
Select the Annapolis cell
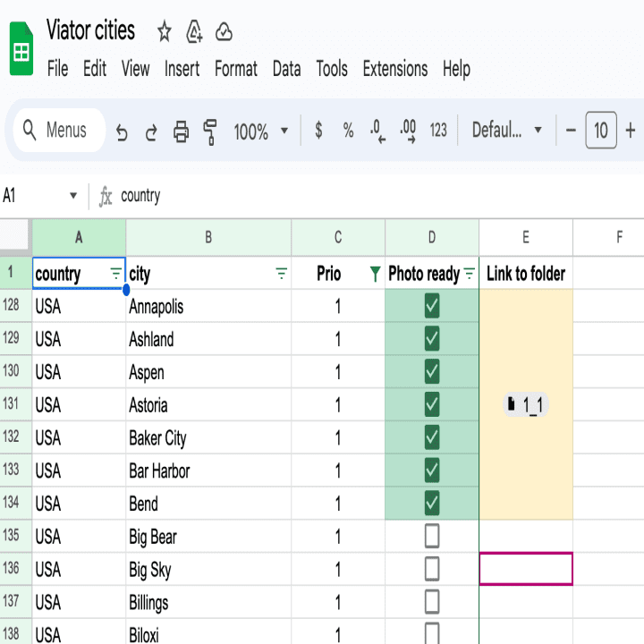point(208,306)
